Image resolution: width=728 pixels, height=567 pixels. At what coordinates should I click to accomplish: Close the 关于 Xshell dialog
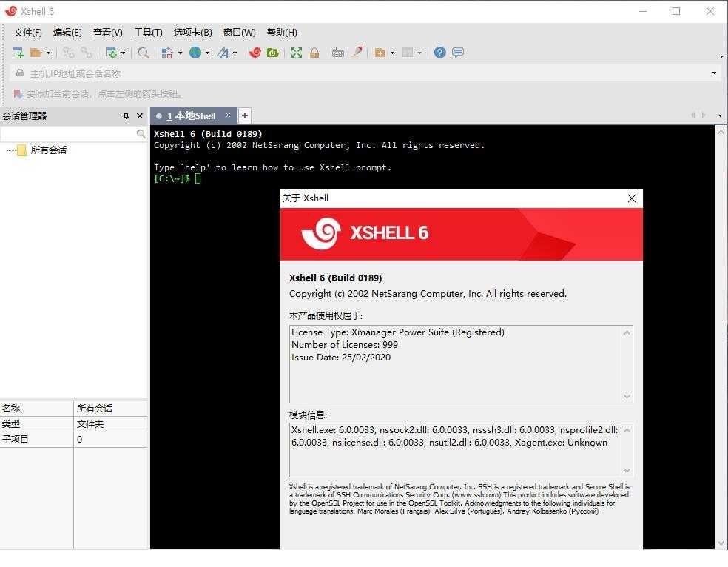click(631, 199)
